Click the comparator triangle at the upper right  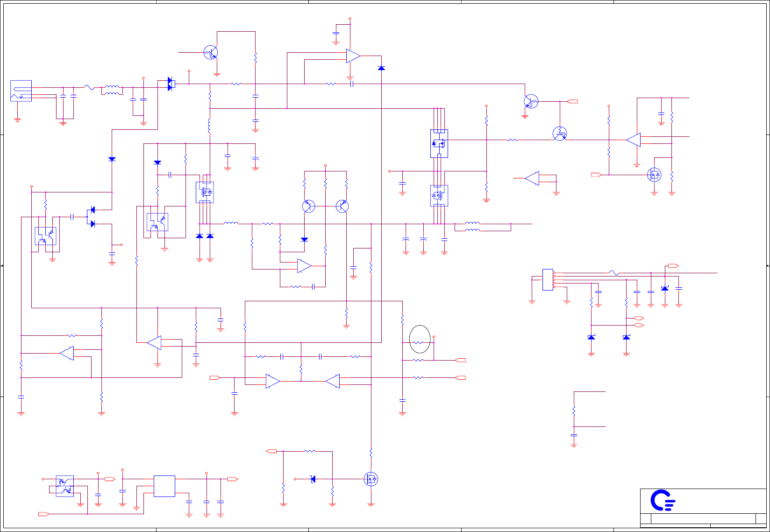634,140
